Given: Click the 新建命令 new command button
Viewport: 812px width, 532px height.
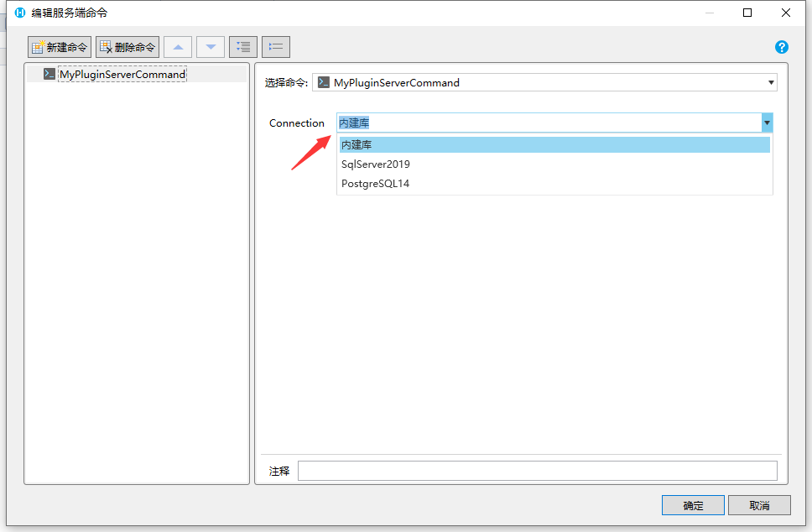Looking at the screenshot, I should click(60, 47).
